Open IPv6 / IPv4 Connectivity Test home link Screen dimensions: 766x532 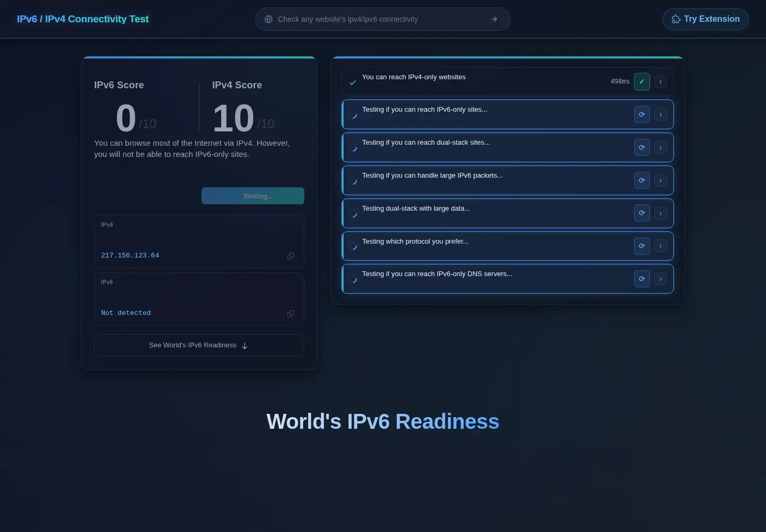(82, 19)
